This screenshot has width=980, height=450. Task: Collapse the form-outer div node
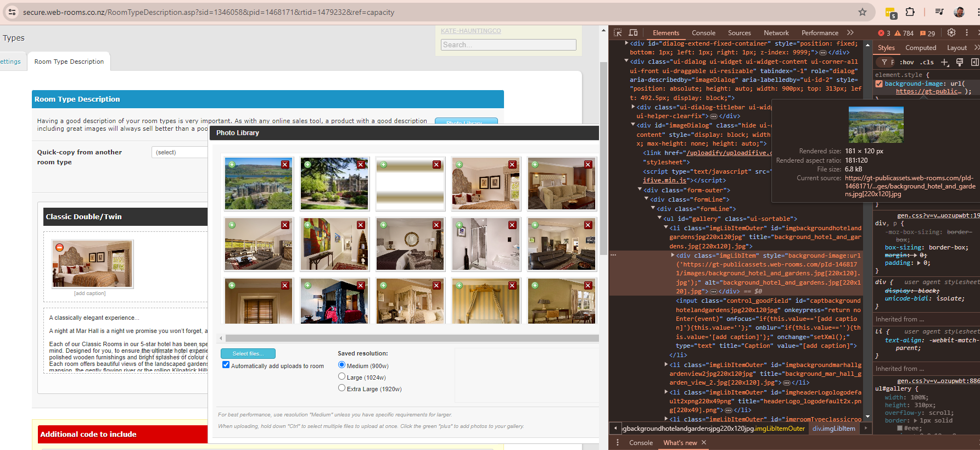[x=640, y=189]
